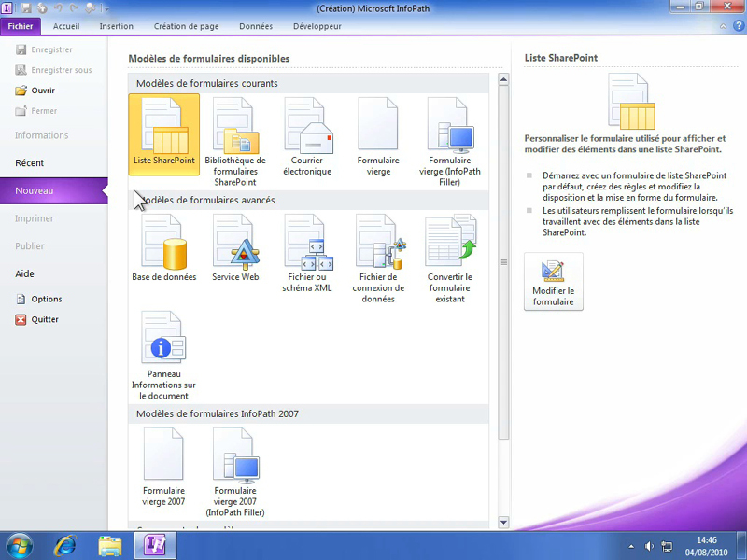Image resolution: width=747 pixels, height=560 pixels.
Task: Minimize the ribbon with the chevron arrow
Action: 723,27
